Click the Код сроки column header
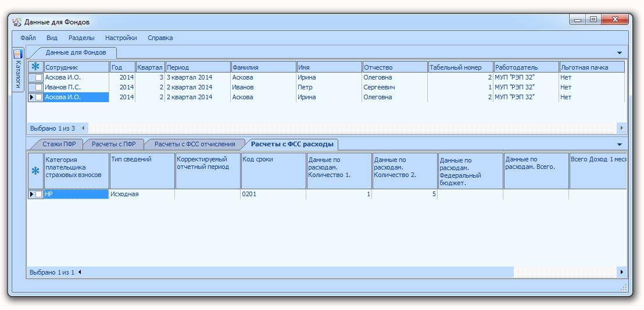Image resolution: width=644 pixels, height=310 pixels. click(274, 171)
